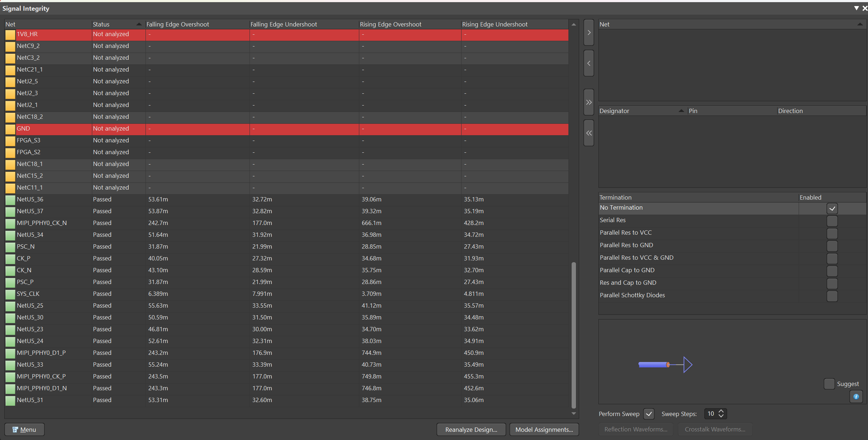Click the Reanalyze Design button
Image resolution: width=868 pixels, height=440 pixels.
click(471, 429)
